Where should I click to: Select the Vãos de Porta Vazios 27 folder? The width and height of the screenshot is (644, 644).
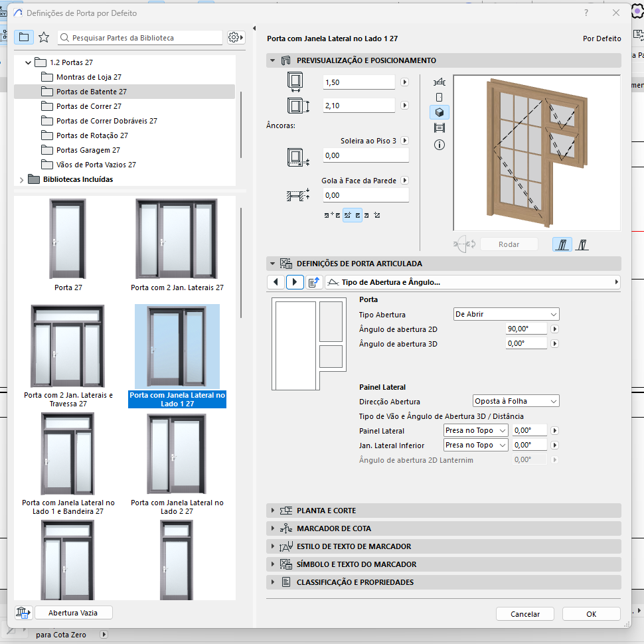(x=96, y=165)
